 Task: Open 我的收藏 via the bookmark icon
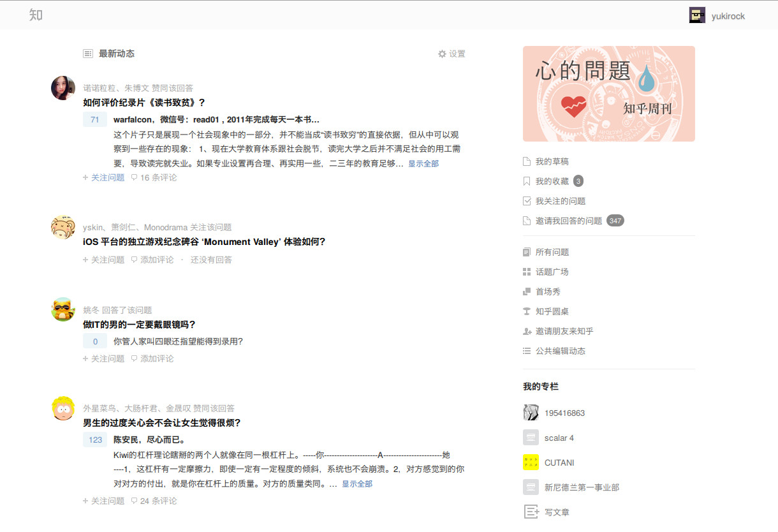(x=529, y=181)
